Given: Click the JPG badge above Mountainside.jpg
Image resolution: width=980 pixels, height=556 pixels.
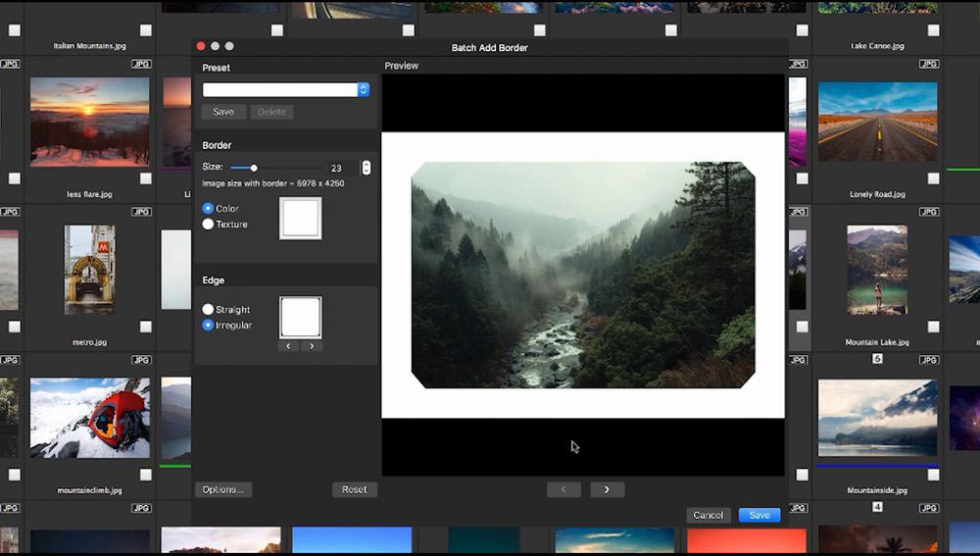Looking at the screenshot, I should tap(929, 360).
